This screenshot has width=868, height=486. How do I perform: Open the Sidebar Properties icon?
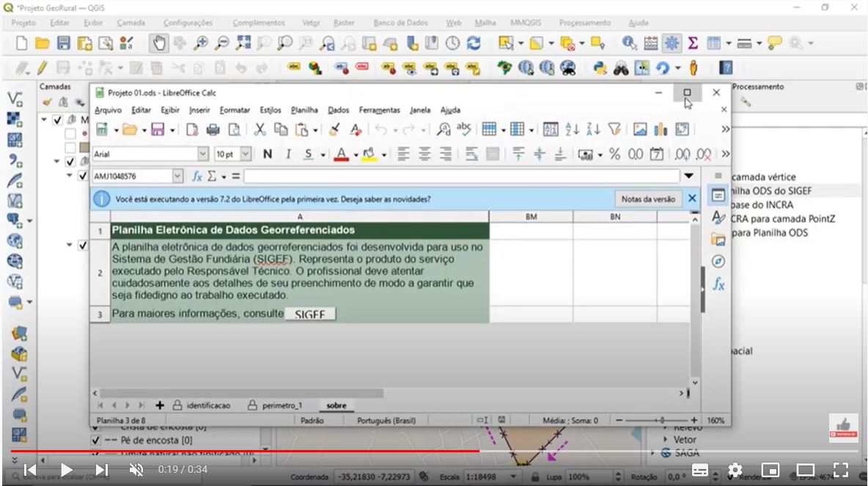coord(718,196)
